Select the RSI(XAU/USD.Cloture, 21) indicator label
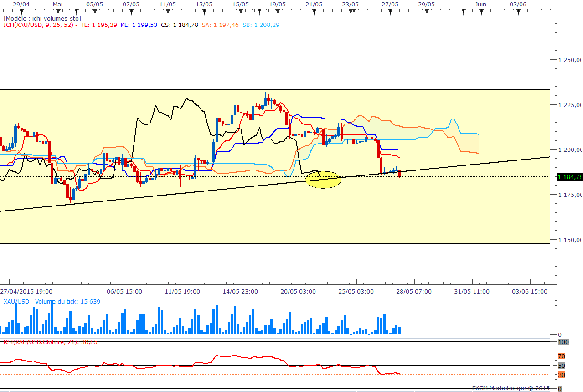The width and height of the screenshot is (583, 392). click(x=51, y=342)
